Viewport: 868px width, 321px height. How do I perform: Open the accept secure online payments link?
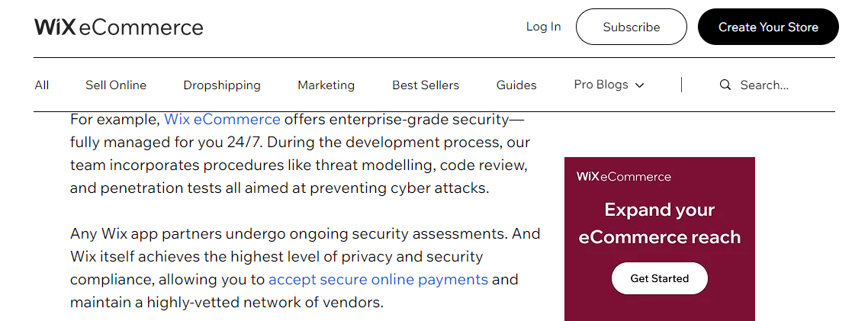tap(378, 279)
